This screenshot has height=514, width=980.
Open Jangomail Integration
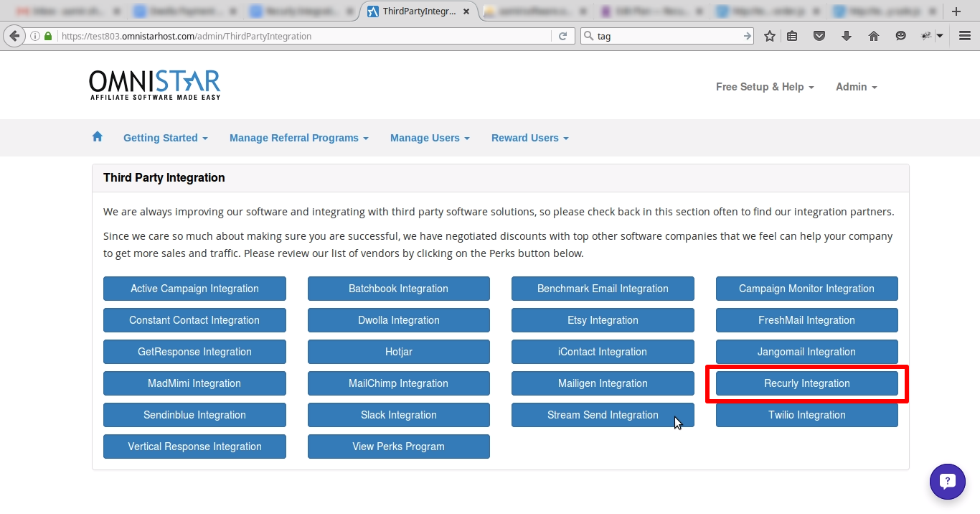(x=807, y=352)
